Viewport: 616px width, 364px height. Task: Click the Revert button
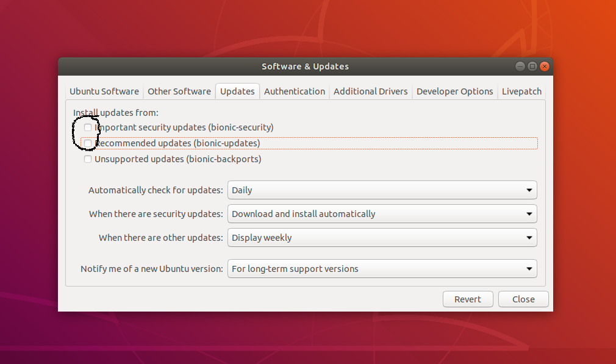pyautogui.click(x=468, y=299)
